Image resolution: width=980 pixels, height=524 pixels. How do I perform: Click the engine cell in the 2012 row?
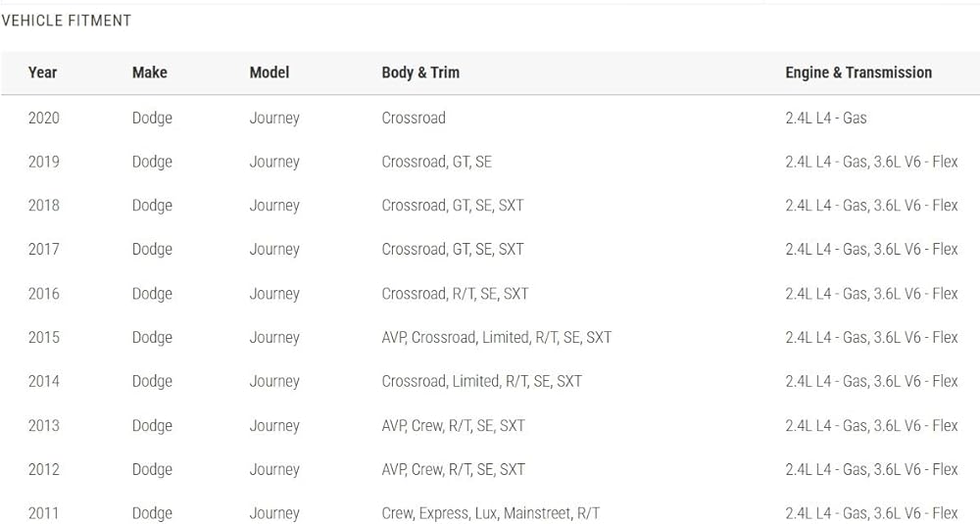pyautogui.click(x=871, y=469)
